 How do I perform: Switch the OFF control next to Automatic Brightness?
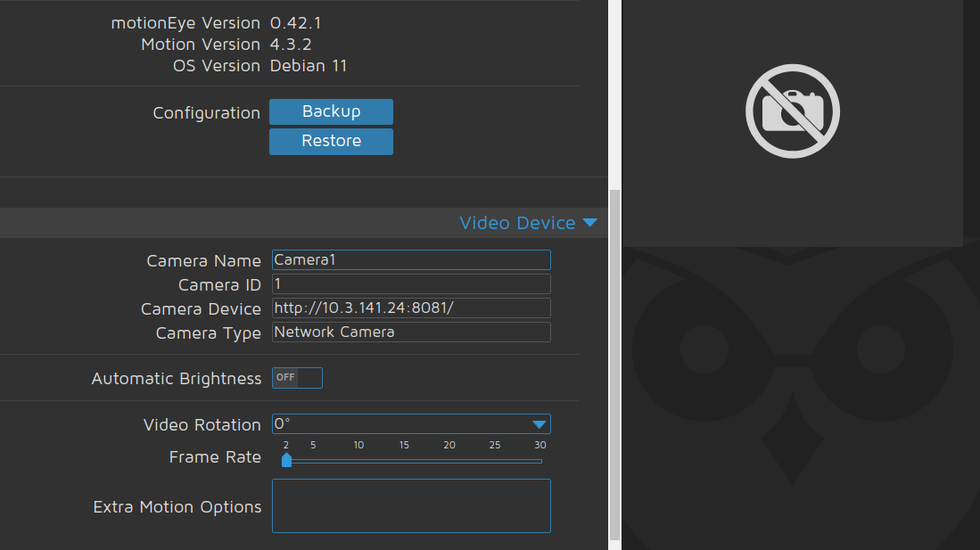tap(296, 377)
